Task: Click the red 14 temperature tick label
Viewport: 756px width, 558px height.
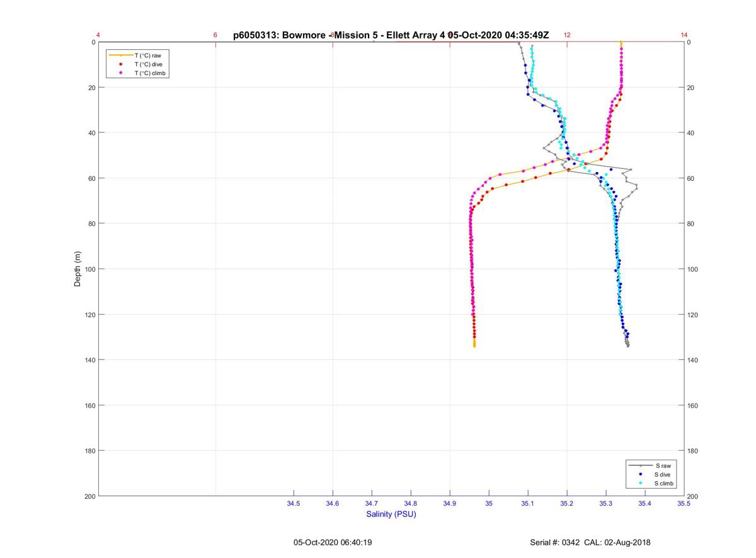Action: point(684,35)
